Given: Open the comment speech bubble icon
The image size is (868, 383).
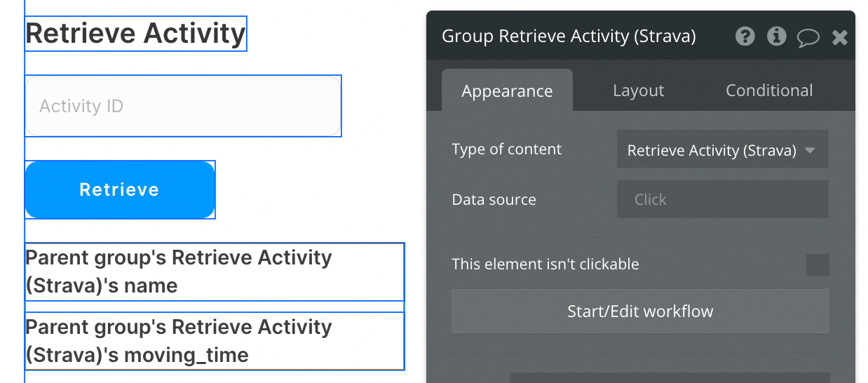Looking at the screenshot, I should (x=808, y=37).
